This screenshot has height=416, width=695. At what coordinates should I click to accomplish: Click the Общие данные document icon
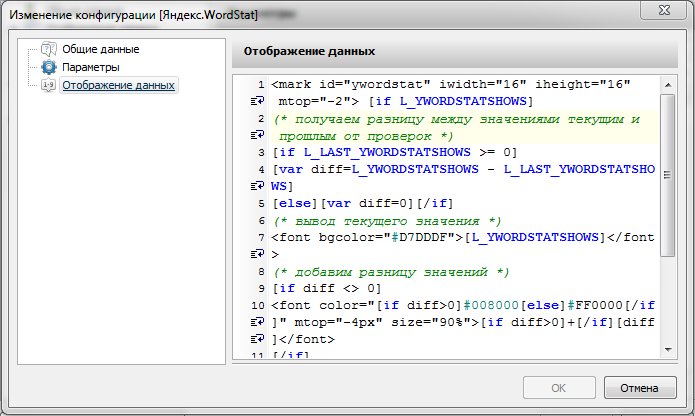point(48,49)
